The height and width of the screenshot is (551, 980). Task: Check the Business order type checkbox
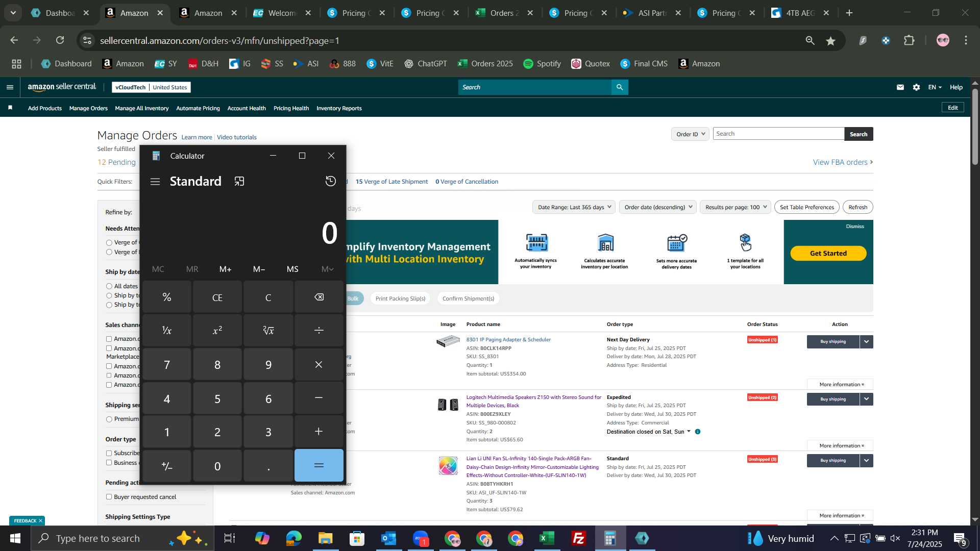point(109,463)
